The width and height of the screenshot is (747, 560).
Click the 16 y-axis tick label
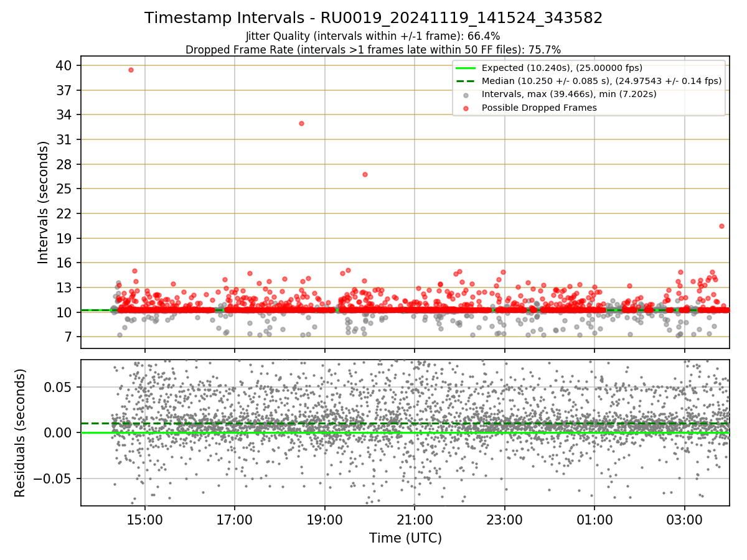[x=65, y=263]
